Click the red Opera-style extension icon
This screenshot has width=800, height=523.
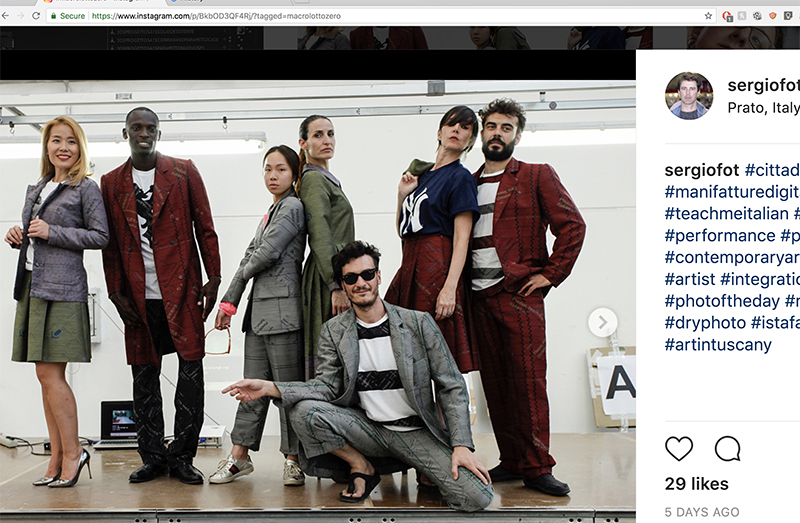click(727, 16)
